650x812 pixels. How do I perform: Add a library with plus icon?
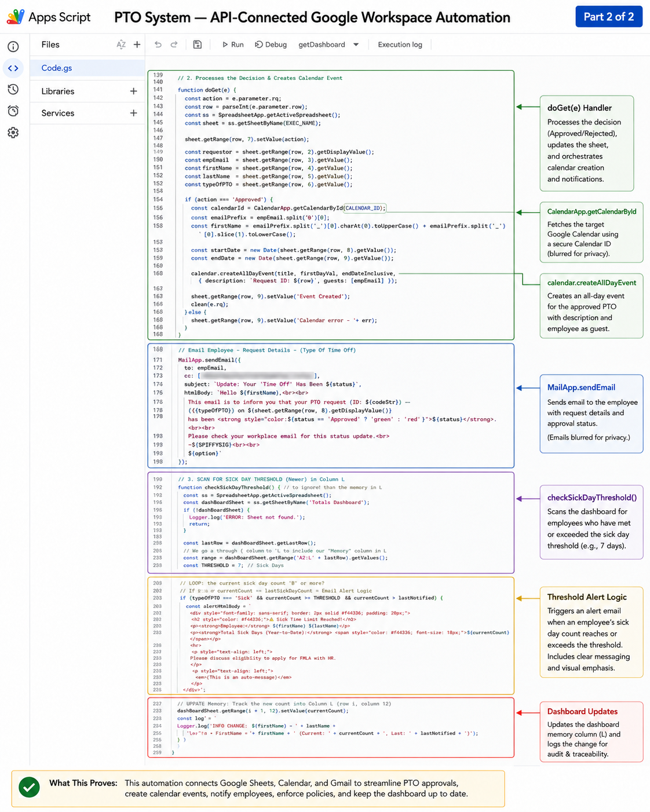pos(134,91)
